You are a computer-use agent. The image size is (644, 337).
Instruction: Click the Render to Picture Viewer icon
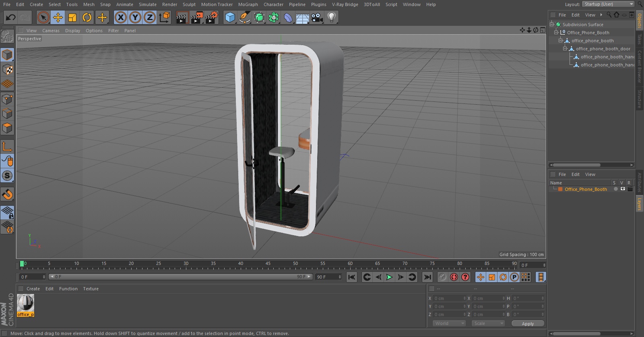(x=197, y=17)
